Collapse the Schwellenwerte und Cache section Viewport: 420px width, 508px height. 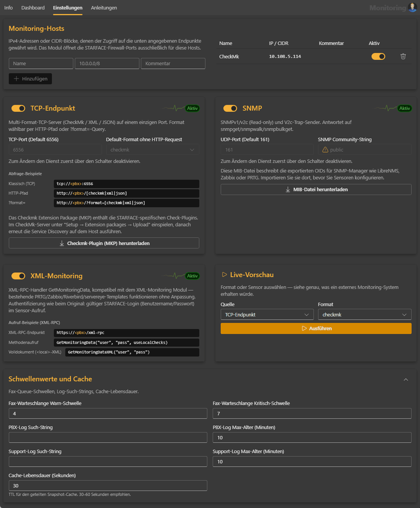click(x=406, y=379)
